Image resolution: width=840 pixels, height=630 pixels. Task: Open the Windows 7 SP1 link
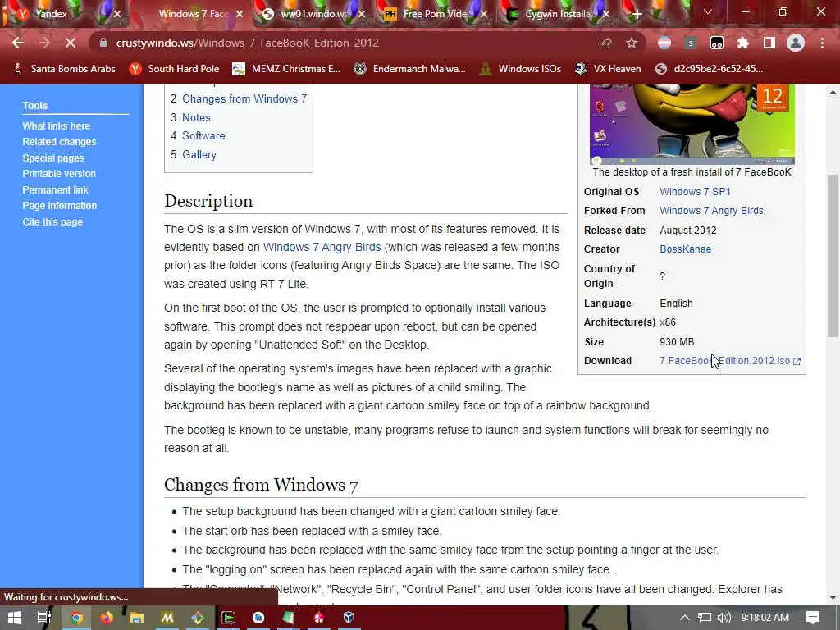pyautogui.click(x=695, y=192)
